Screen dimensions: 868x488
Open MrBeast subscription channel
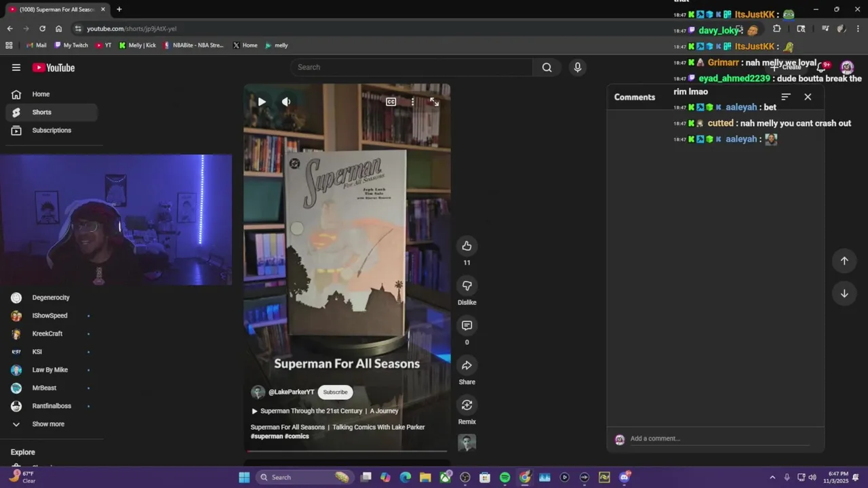pyautogui.click(x=52, y=388)
